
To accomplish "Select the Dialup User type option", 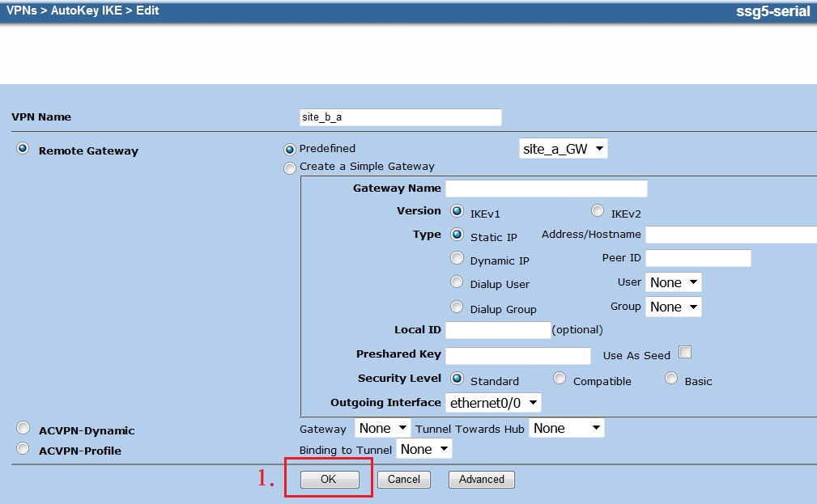I will pyautogui.click(x=457, y=283).
